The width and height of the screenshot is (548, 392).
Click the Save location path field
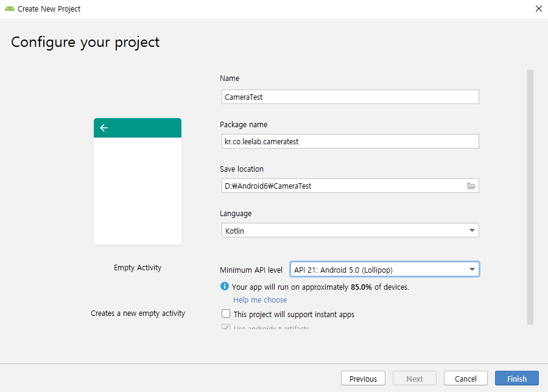[341, 186]
